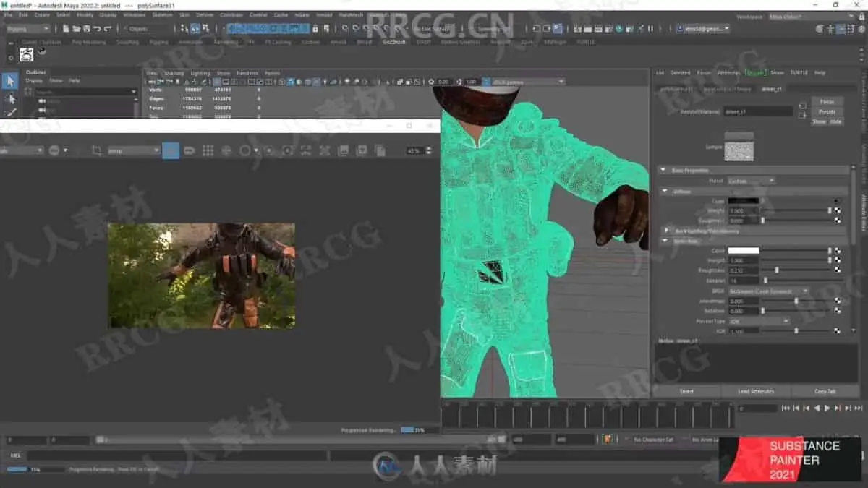Screen dimensions: 868x488
Task: Click the specular Roughness slider
Action: (x=795, y=270)
